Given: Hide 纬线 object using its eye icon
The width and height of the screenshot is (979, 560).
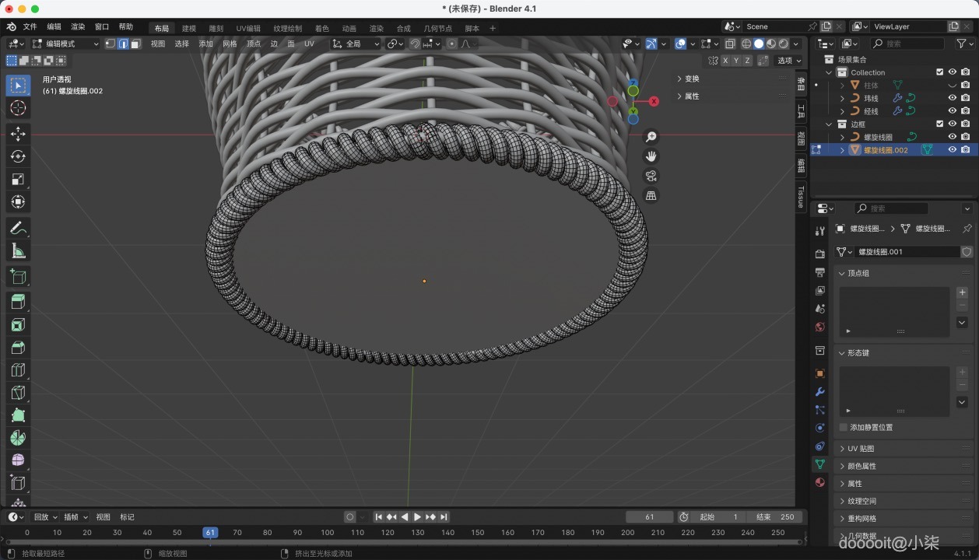Looking at the screenshot, I should coord(952,98).
